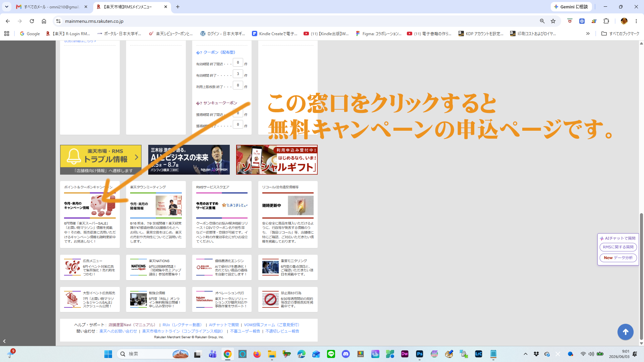Image resolution: width=644 pixels, height=362 pixels.
Task: Click the Windows taskbar search box
Action: click(x=153, y=354)
